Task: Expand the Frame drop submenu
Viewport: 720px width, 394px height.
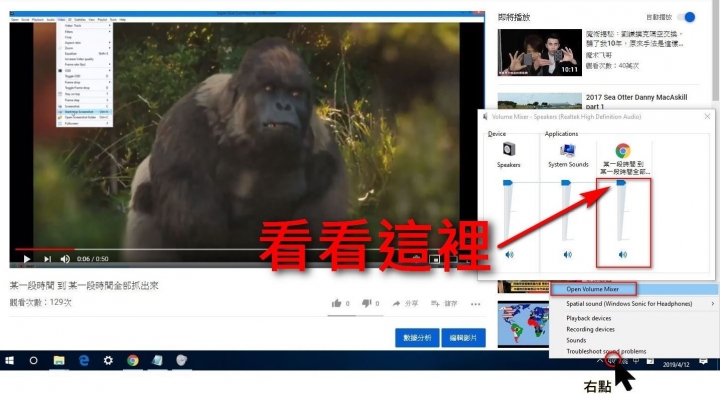Action: pos(84,82)
